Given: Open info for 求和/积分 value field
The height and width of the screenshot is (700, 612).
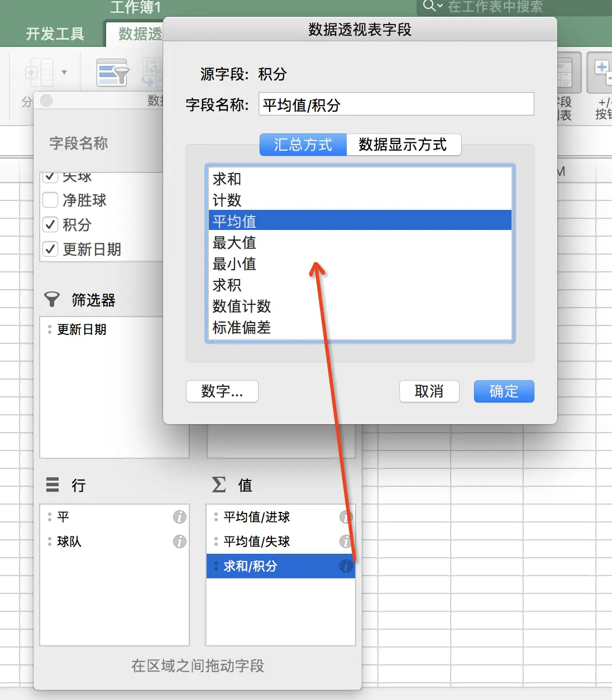Looking at the screenshot, I should pos(346,566).
